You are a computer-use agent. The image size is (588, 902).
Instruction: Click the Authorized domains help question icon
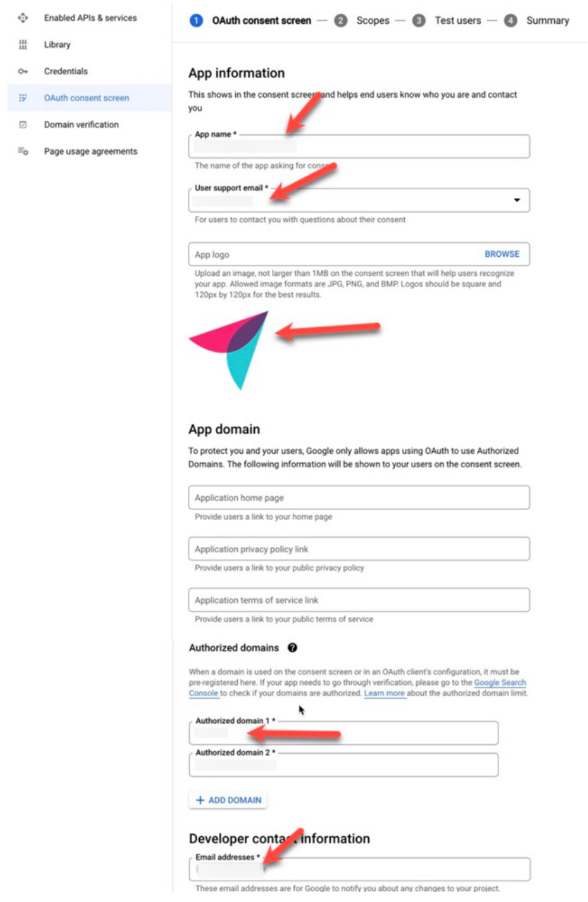(292, 648)
